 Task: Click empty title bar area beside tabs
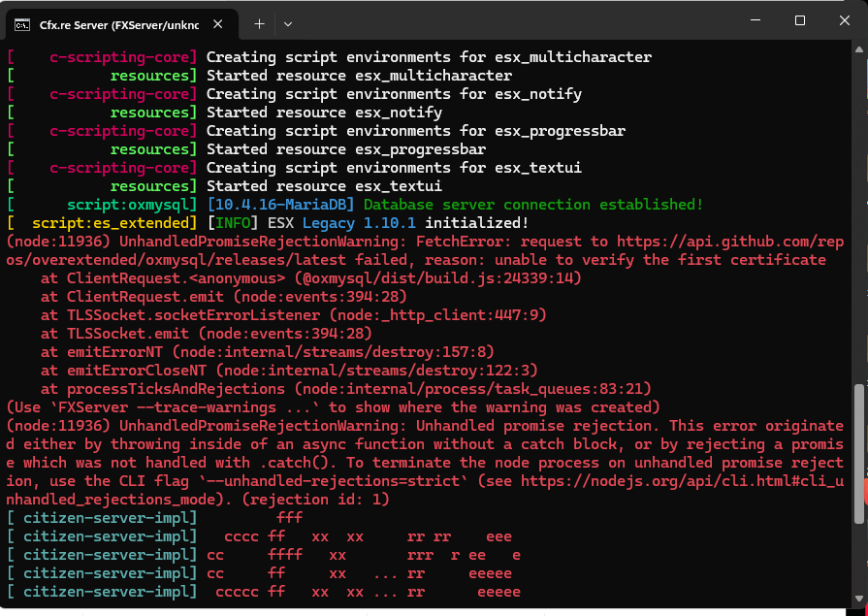(515, 20)
